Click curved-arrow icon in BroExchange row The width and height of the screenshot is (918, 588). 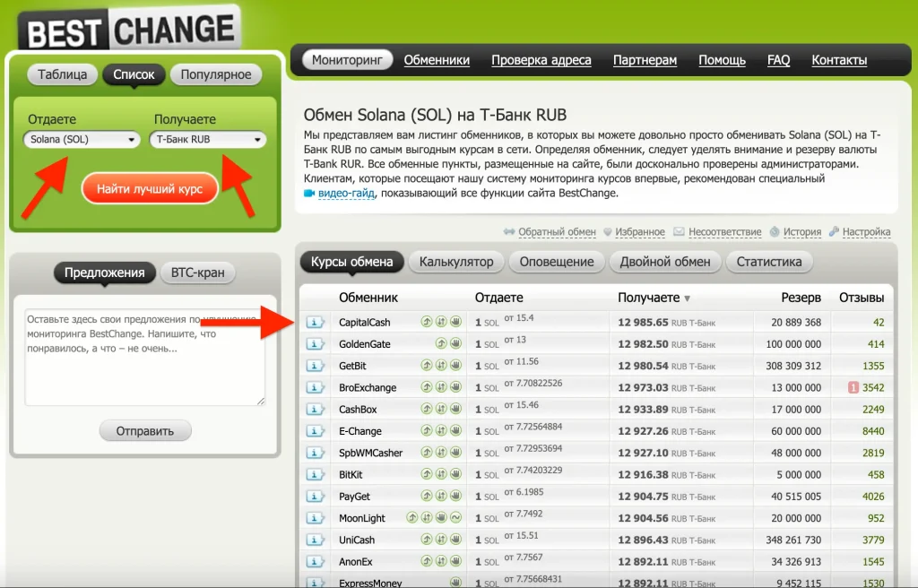click(426, 386)
